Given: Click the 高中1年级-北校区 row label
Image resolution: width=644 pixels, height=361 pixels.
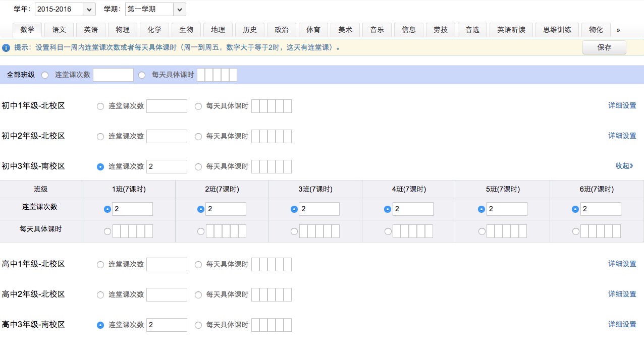Looking at the screenshot, I should (33, 264).
